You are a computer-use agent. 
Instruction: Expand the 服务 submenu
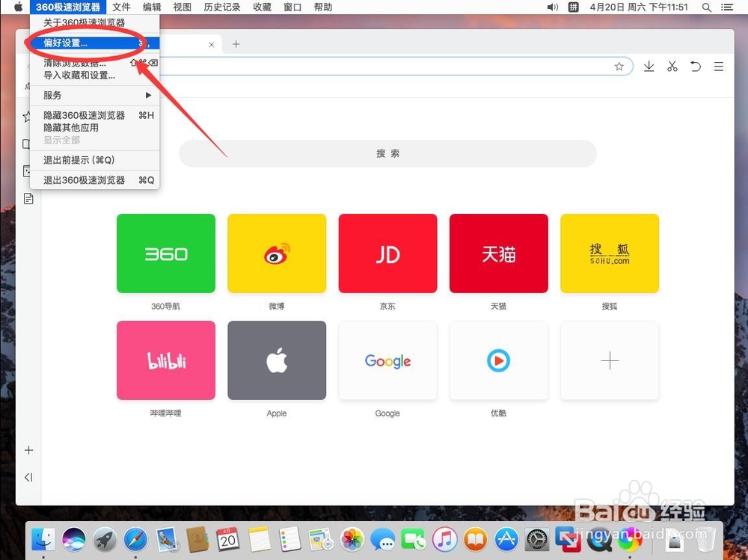point(94,96)
